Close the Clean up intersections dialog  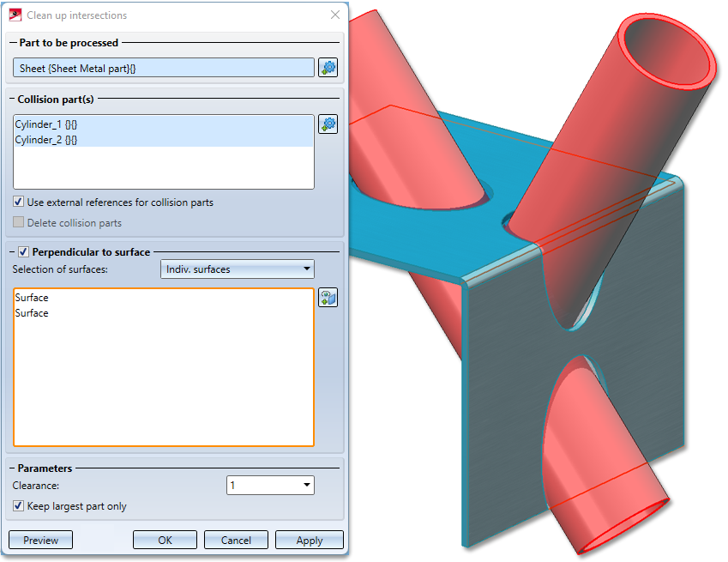coord(335,15)
